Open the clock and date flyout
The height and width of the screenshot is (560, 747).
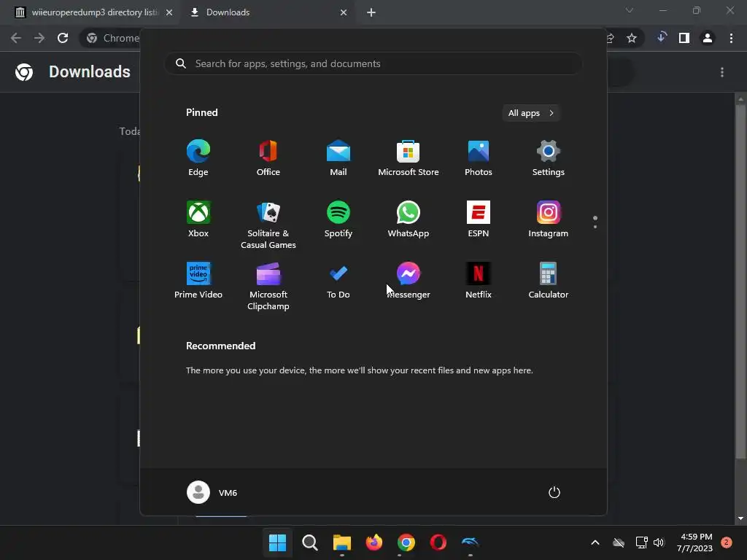coord(695,542)
